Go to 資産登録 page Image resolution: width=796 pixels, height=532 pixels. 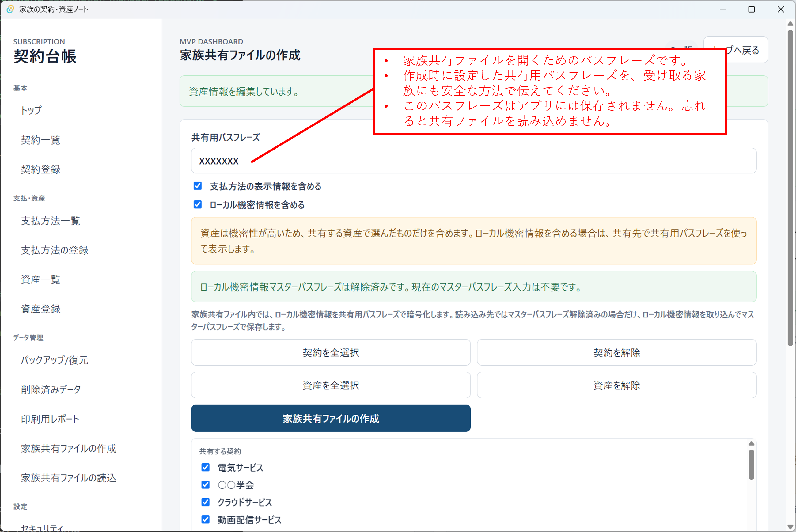coord(41,309)
